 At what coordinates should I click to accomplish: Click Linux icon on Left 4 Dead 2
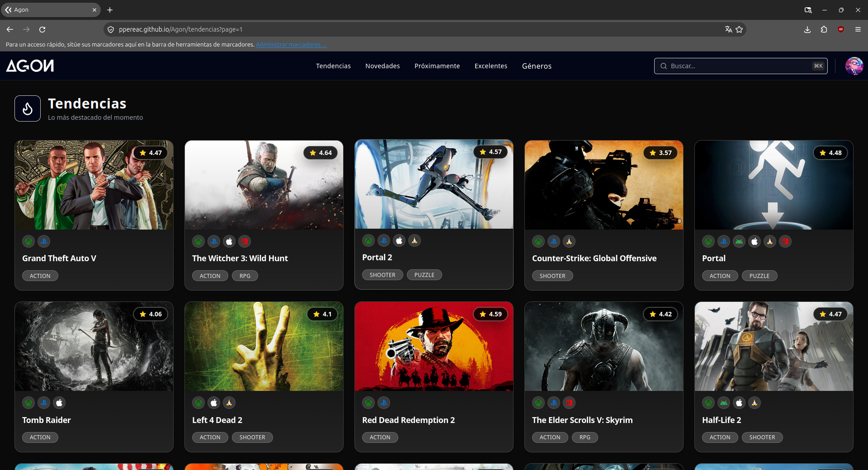pos(229,403)
